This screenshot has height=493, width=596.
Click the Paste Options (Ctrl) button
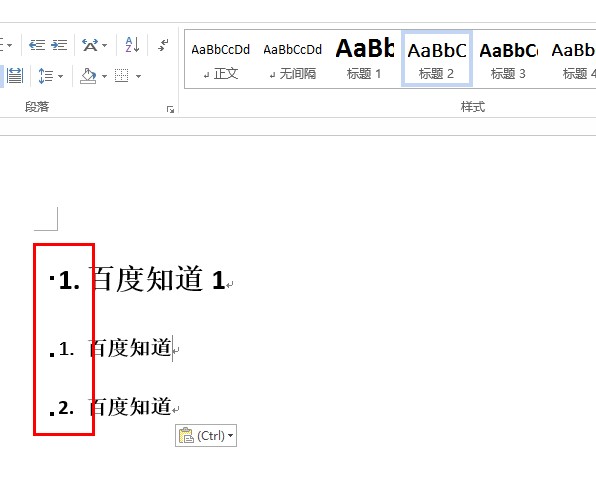[x=206, y=435]
